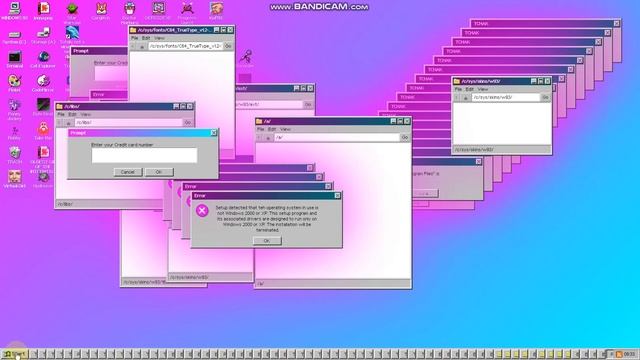This screenshot has height=360, width=640.
Task: Click the Start button on the taskbar
Action: [x=15, y=354]
